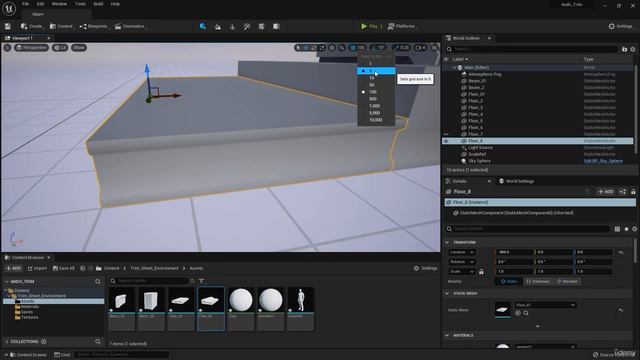This screenshot has height=360, width=640.
Task: Activate Select mode icon in toolbar
Action: tap(203, 26)
